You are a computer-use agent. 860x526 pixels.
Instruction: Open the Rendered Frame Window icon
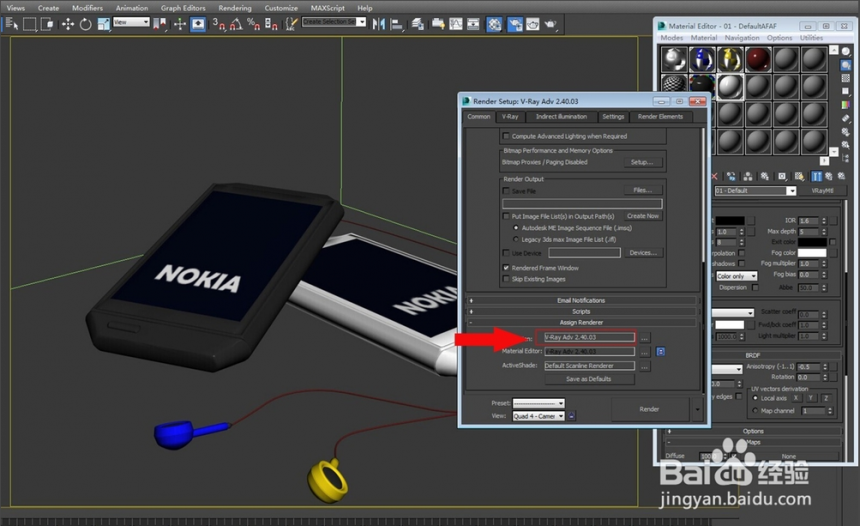coord(533,24)
